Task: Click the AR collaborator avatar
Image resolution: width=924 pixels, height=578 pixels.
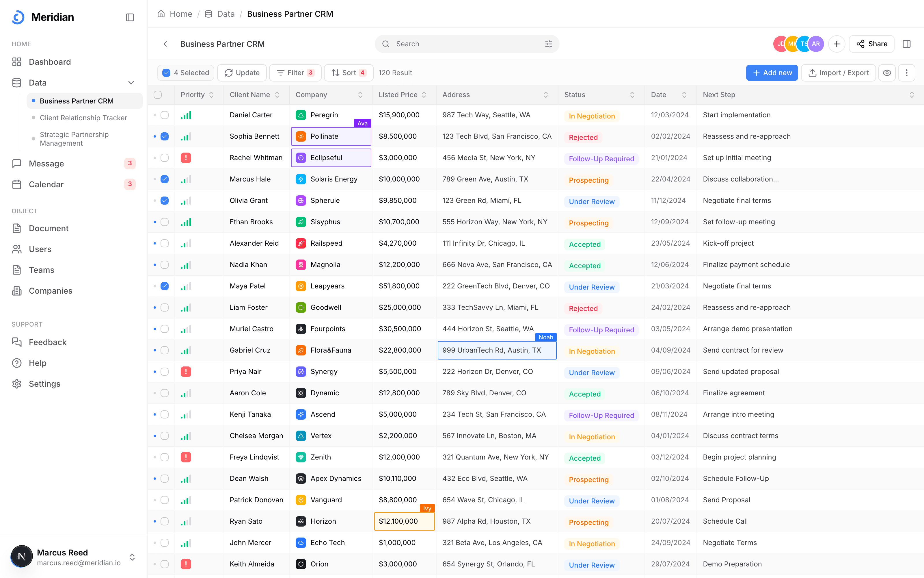Action: click(x=815, y=44)
